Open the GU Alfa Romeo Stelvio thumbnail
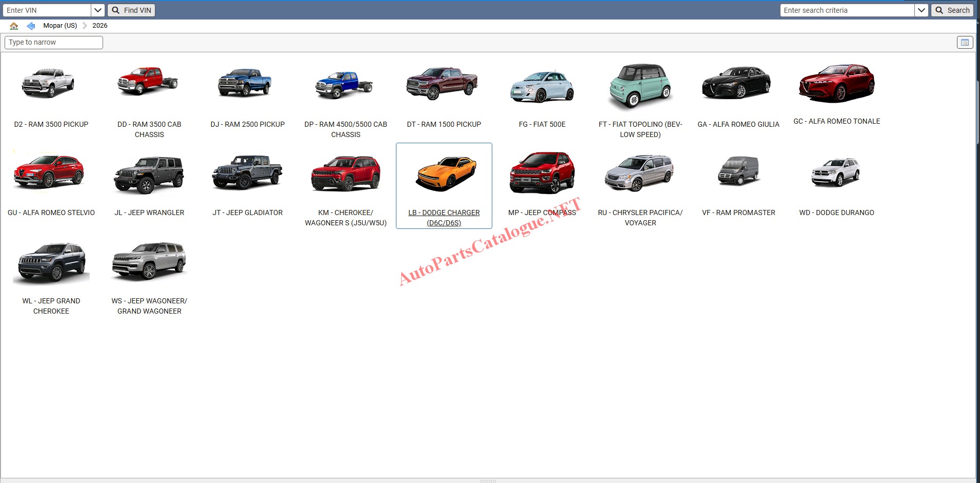Image resolution: width=980 pixels, height=483 pixels. coord(49,171)
